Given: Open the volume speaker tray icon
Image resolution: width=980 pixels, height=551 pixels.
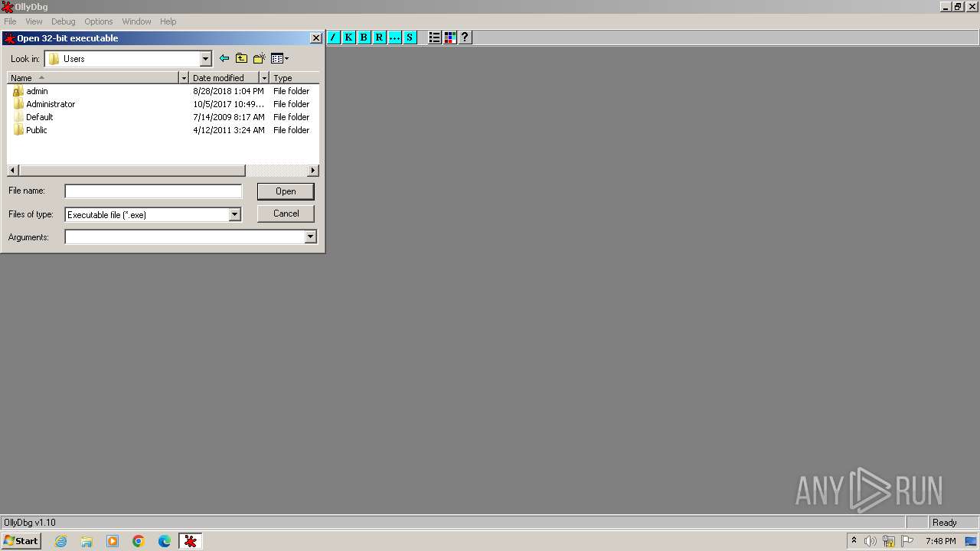Looking at the screenshot, I should point(871,541).
